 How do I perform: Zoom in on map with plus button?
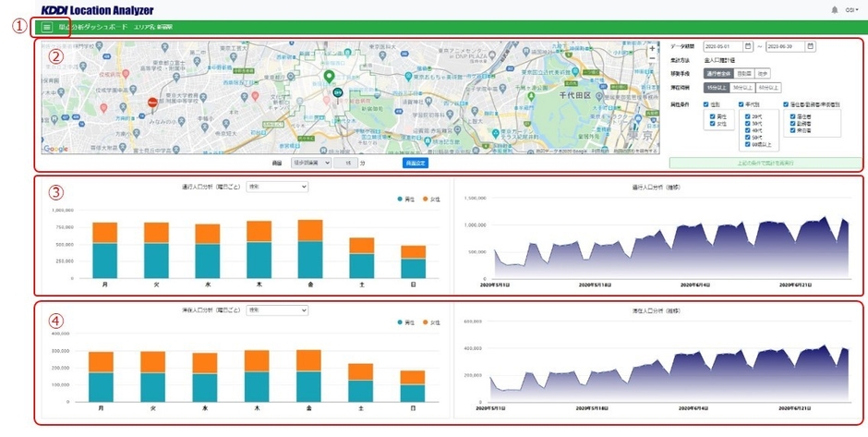pyautogui.click(x=653, y=49)
